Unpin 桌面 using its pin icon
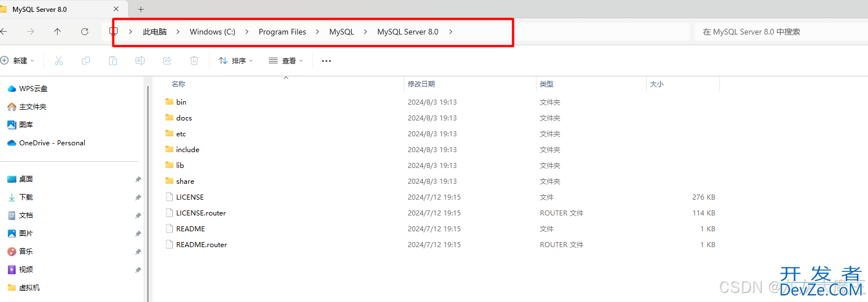 point(138,179)
